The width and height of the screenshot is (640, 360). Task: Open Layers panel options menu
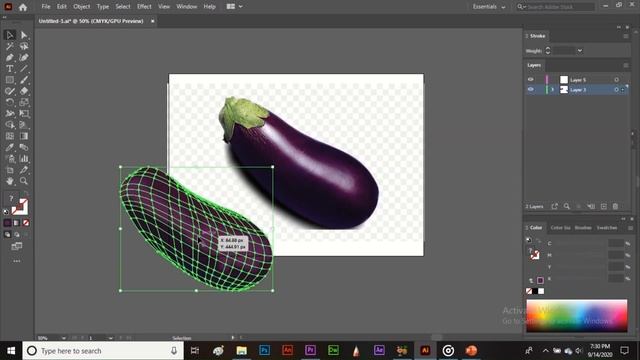pos(626,65)
